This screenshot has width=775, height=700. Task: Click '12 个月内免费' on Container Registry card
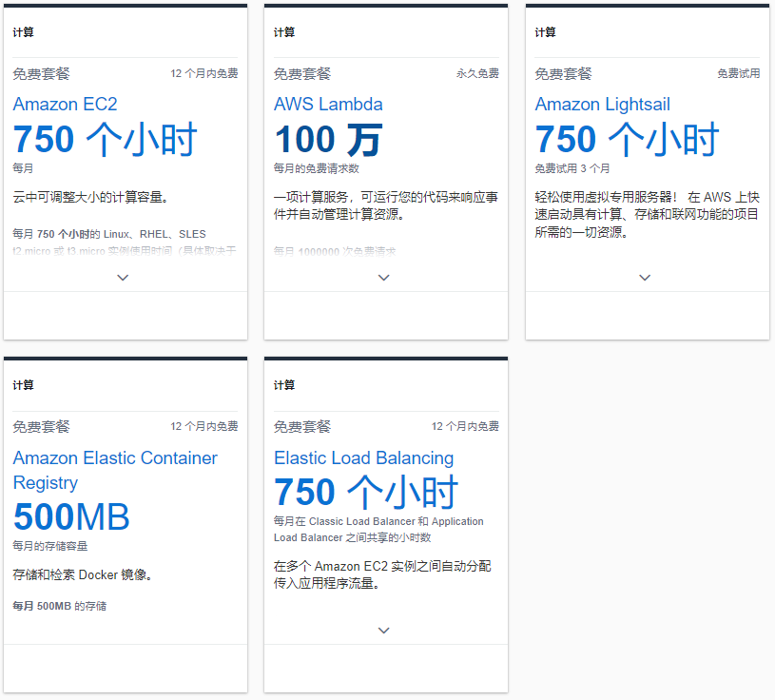[204, 426]
